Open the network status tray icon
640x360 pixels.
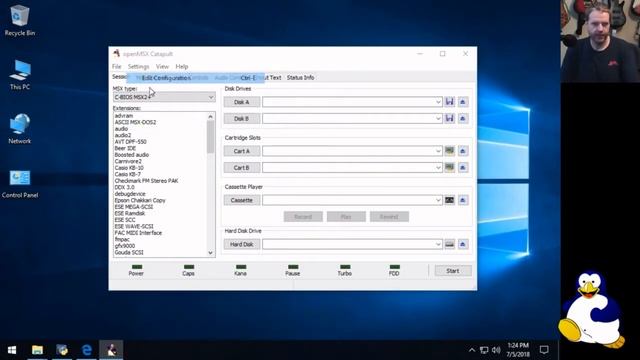(x=484, y=350)
